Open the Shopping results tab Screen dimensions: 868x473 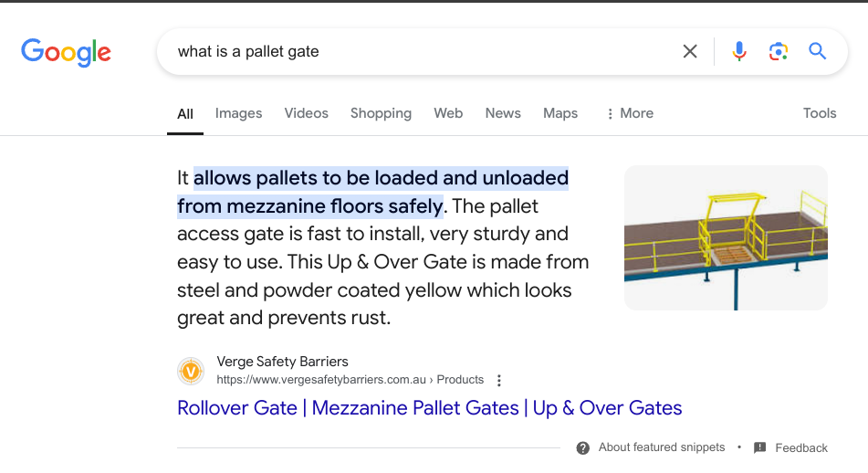[x=381, y=113]
